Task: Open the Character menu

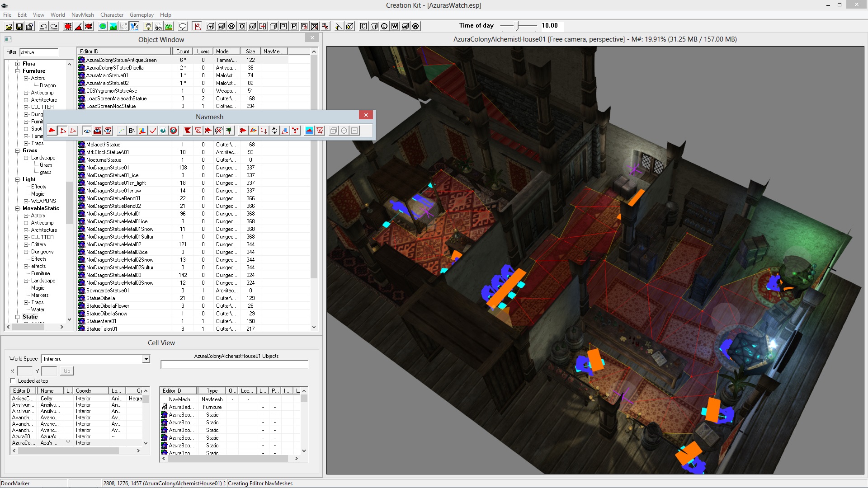Action: pos(112,15)
